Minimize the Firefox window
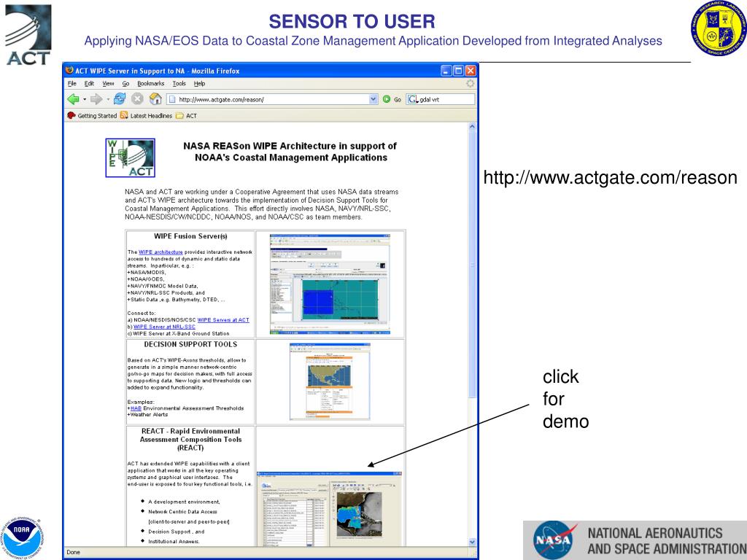 click(446, 71)
